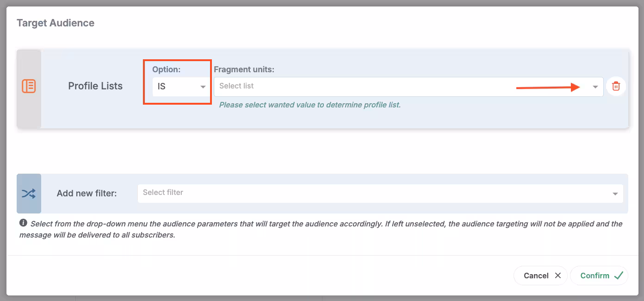The width and height of the screenshot is (644, 301).
Task: Click the Add new filter label
Action: pyautogui.click(x=87, y=194)
